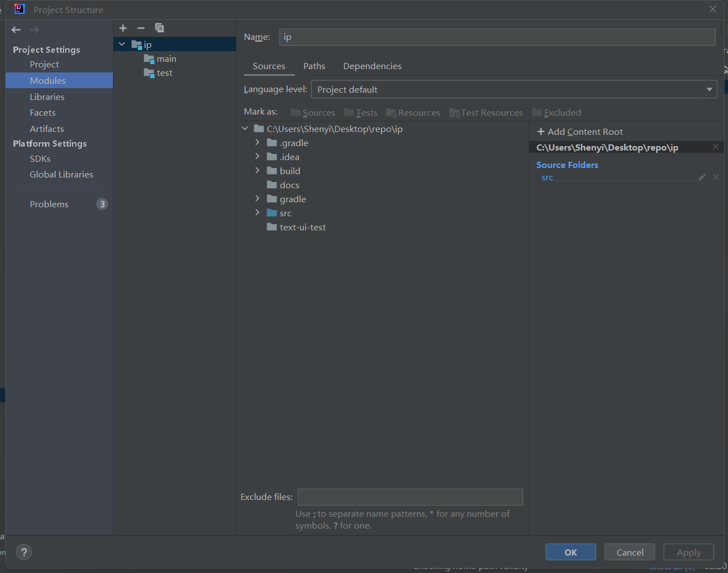Switch to the Dependencies tab
The height and width of the screenshot is (573, 728).
[x=372, y=66]
